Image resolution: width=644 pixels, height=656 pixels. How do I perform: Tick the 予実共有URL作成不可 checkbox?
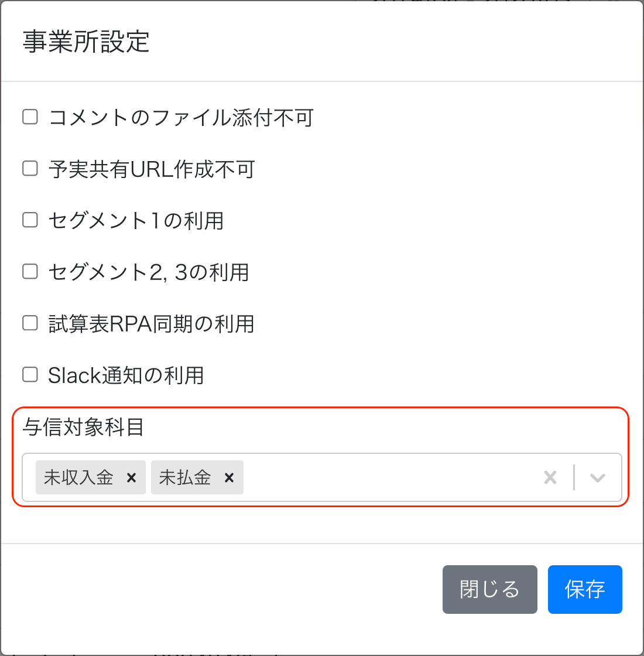coord(30,169)
